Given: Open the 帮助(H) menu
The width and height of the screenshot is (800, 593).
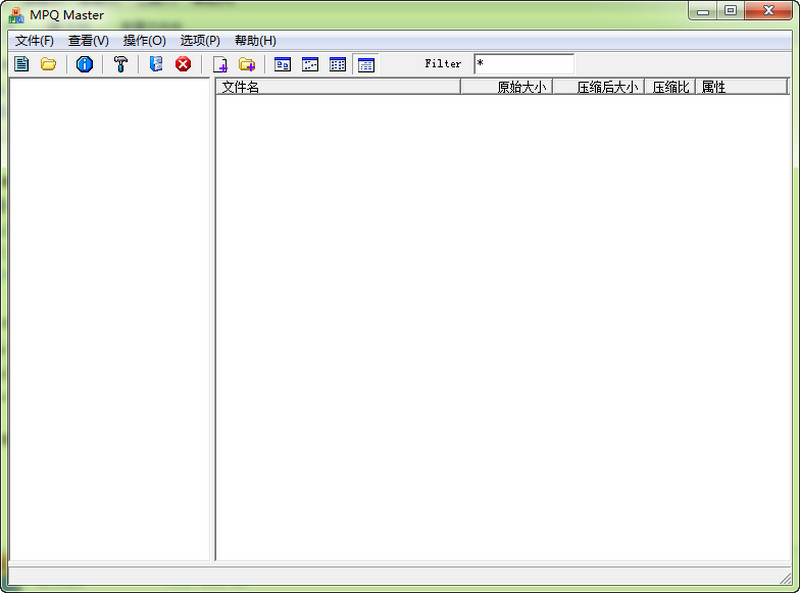Looking at the screenshot, I should pos(255,40).
